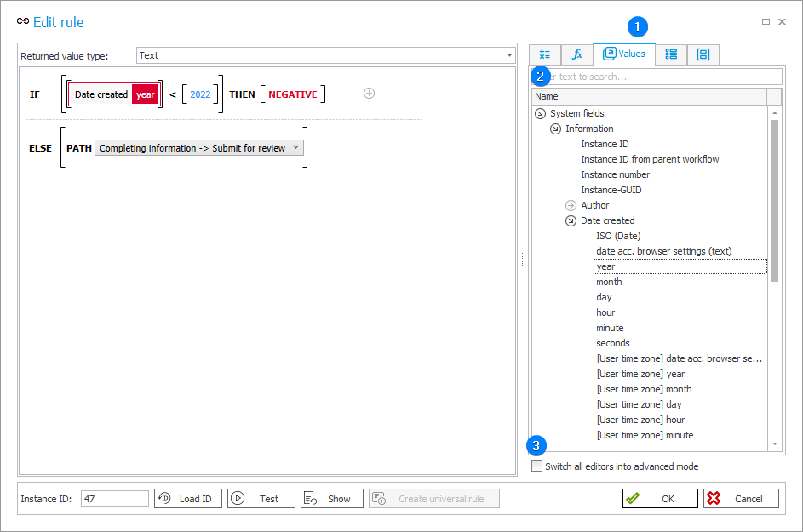Select the hour tree item
Image resolution: width=803 pixels, height=532 pixels.
coord(605,312)
